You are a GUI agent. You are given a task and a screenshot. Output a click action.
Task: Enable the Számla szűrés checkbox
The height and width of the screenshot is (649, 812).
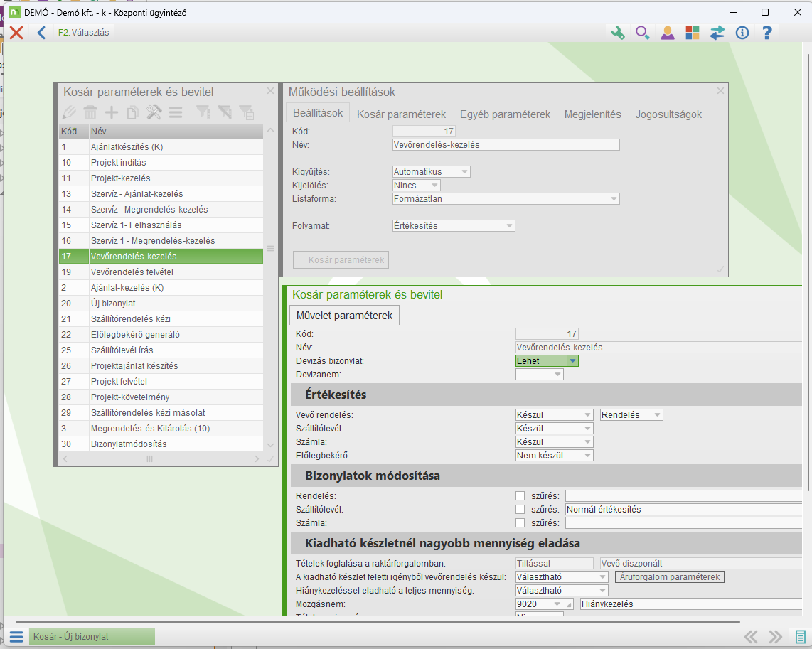pos(520,523)
